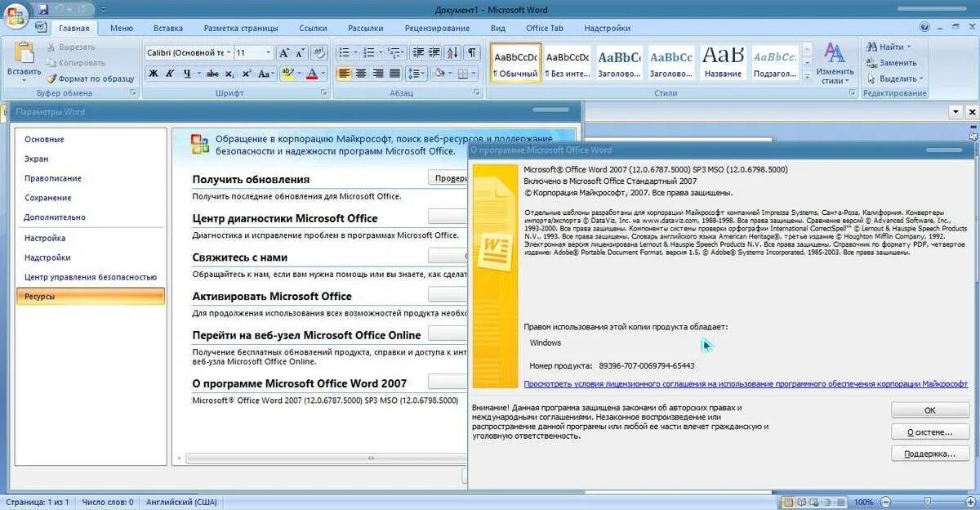This screenshot has height=510, width=980.
Task: Apply superscript formatting
Action: pyautogui.click(x=247, y=74)
